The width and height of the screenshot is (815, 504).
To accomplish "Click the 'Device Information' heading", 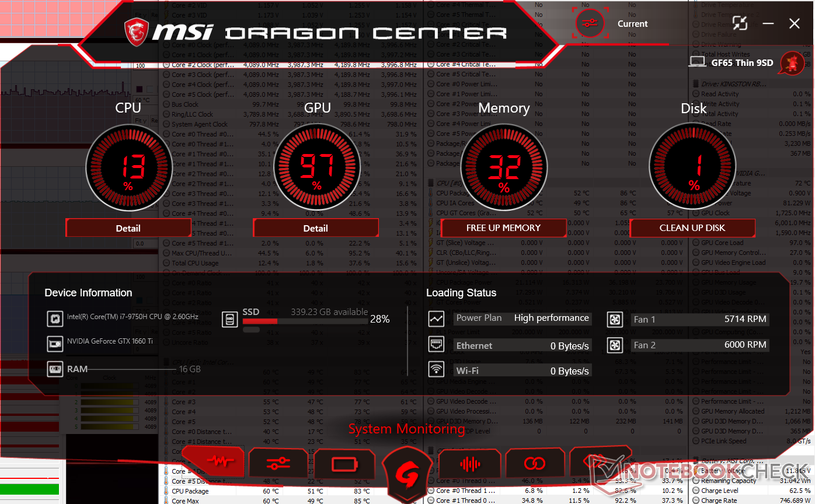I will pos(89,293).
